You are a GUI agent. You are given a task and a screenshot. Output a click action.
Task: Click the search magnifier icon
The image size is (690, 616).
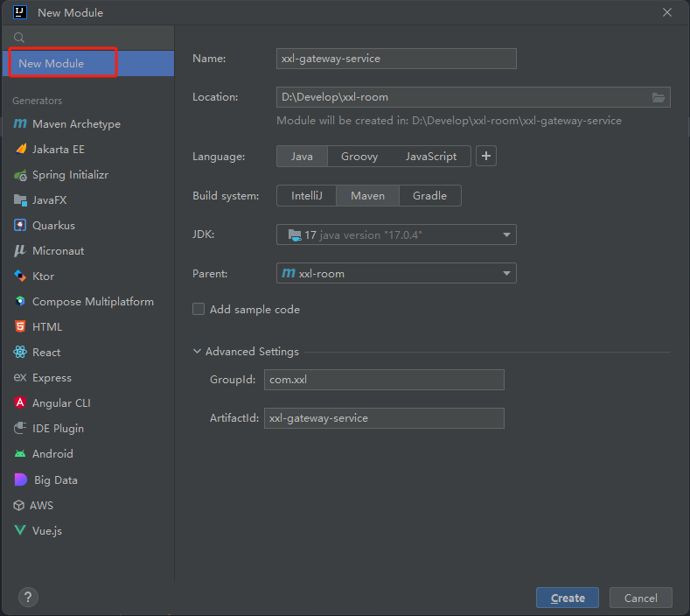coord(19,38)
